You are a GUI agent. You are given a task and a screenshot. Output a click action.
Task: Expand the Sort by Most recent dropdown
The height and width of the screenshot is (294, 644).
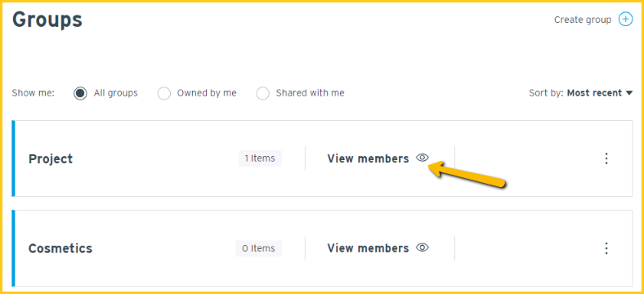pos(581,93)
